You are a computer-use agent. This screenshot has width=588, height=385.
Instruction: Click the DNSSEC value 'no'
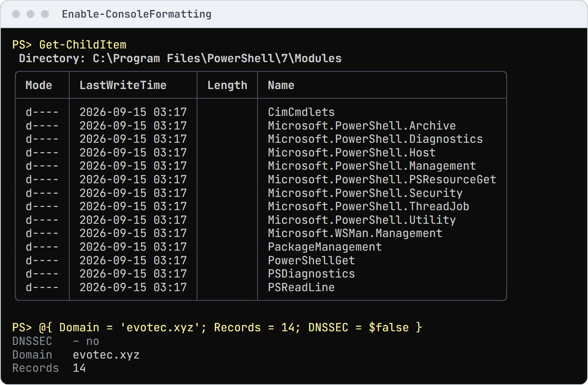[93, 341]
